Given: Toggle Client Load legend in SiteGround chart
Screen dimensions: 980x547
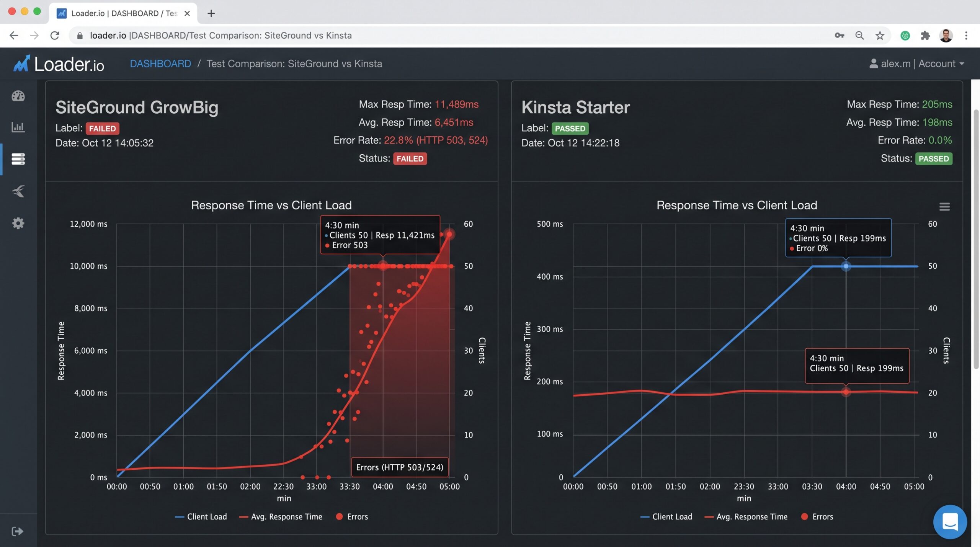Looking at the screenshot, I should click(x=201, y=517).
